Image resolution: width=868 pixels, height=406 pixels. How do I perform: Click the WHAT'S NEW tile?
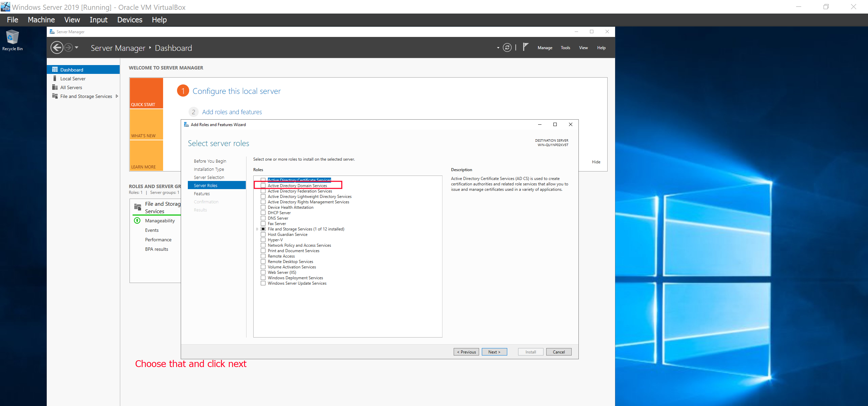tap(146, 124)
